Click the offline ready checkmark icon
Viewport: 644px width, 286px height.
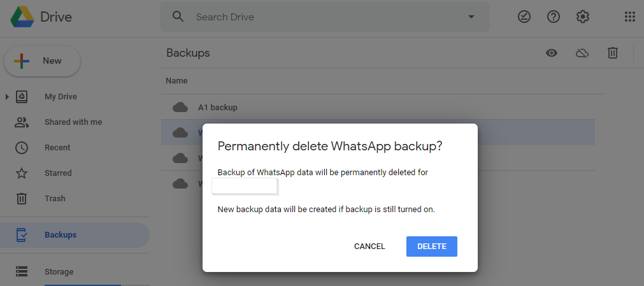point(524,17)
